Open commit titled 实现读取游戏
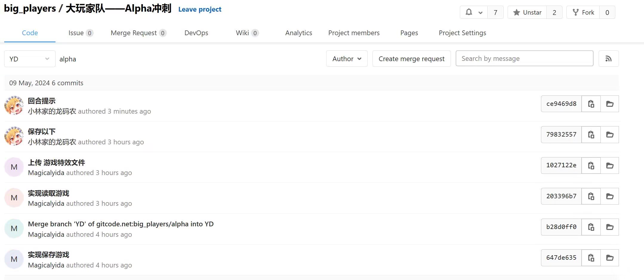Screen dimensions: 644x280 [49, 193]
